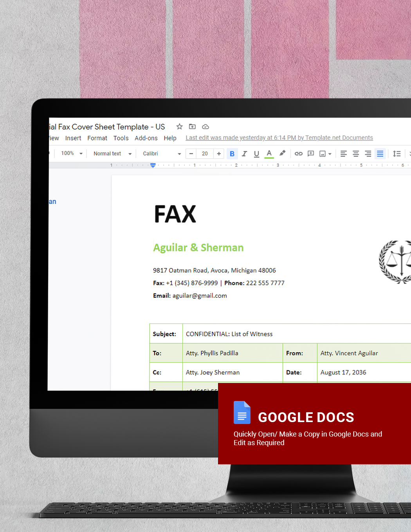
Task: Open the highlight color tool
Action: click(283, 153)
